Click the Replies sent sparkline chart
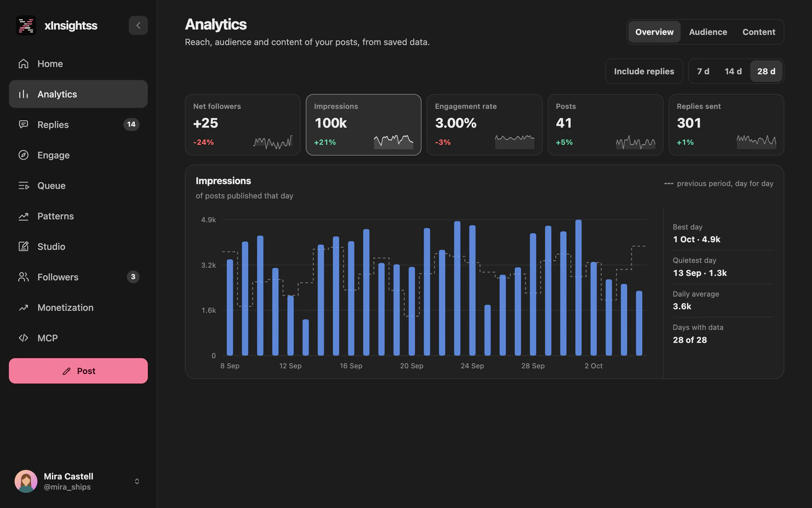This screenshot has width=812, height=508. (x=757, y=142)
